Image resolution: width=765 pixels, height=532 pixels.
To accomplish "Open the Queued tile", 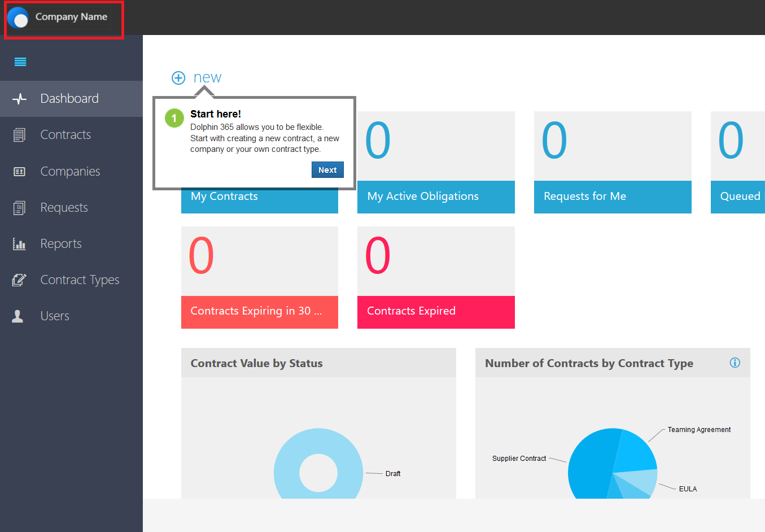I will click(x=738, y=163).
